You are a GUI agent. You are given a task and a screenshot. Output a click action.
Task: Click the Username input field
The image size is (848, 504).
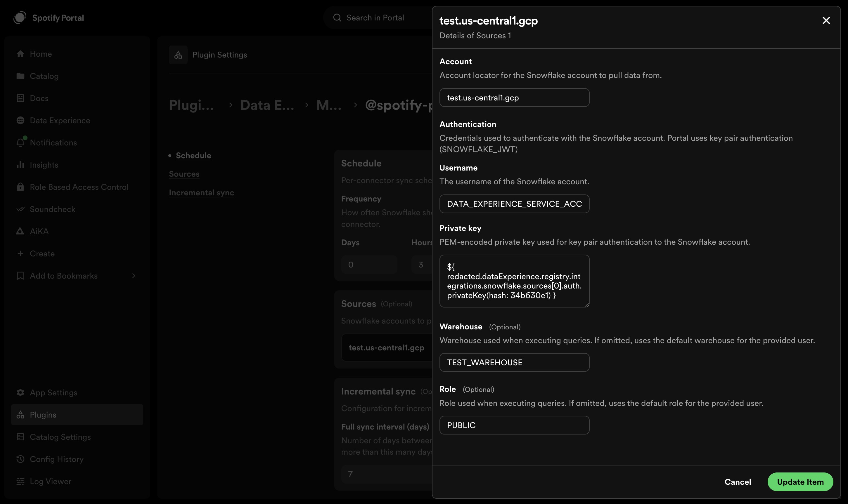(514, 204)
